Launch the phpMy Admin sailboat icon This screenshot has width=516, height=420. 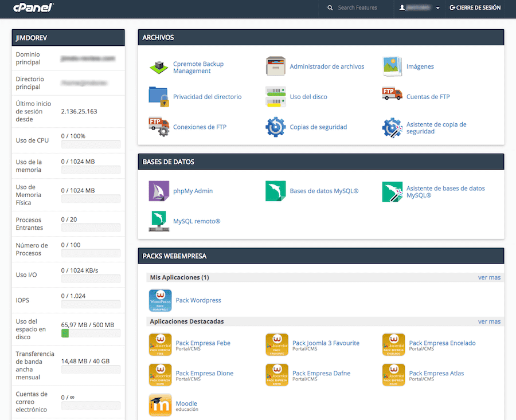point(159,191)
